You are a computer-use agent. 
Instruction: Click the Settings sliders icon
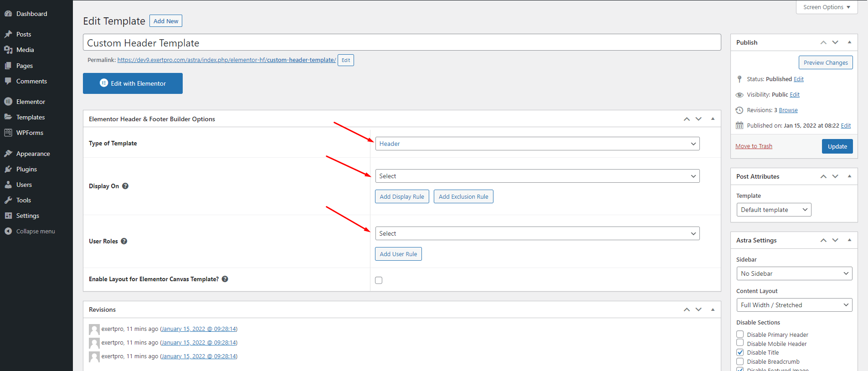[8, 216]
